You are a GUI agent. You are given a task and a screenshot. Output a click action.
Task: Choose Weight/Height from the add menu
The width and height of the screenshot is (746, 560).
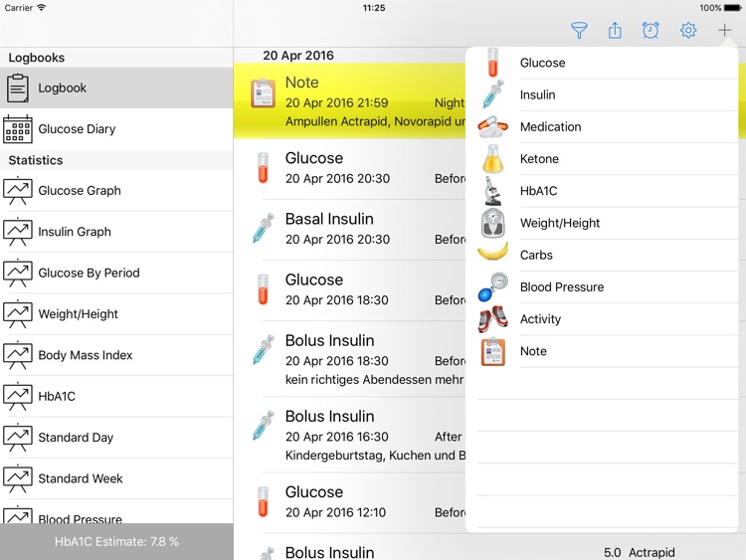pyautogui.click(x=602, y=223)
